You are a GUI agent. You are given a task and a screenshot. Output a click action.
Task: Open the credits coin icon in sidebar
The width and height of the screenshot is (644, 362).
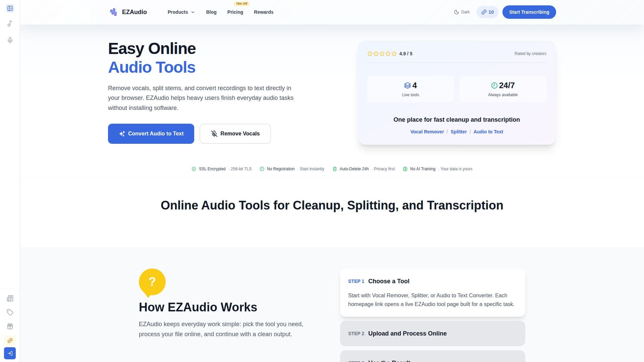pyautogui.click(x=10, y=341)
